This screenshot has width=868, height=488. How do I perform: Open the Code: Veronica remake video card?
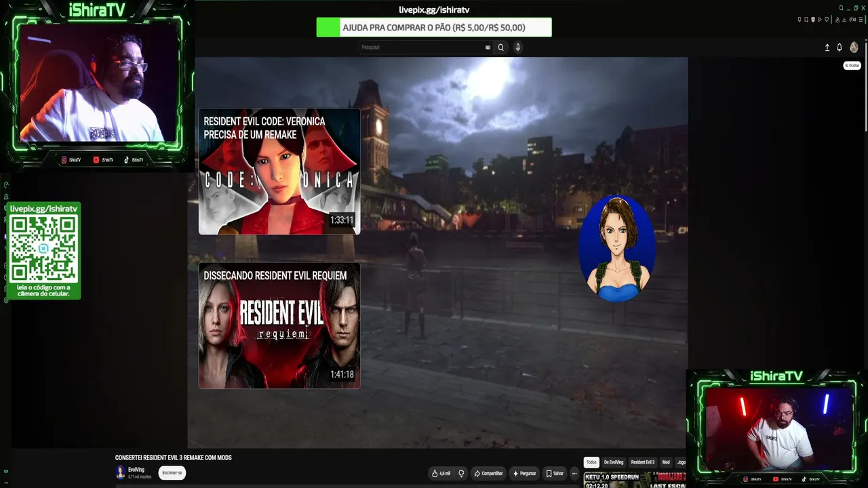point(279,171)
